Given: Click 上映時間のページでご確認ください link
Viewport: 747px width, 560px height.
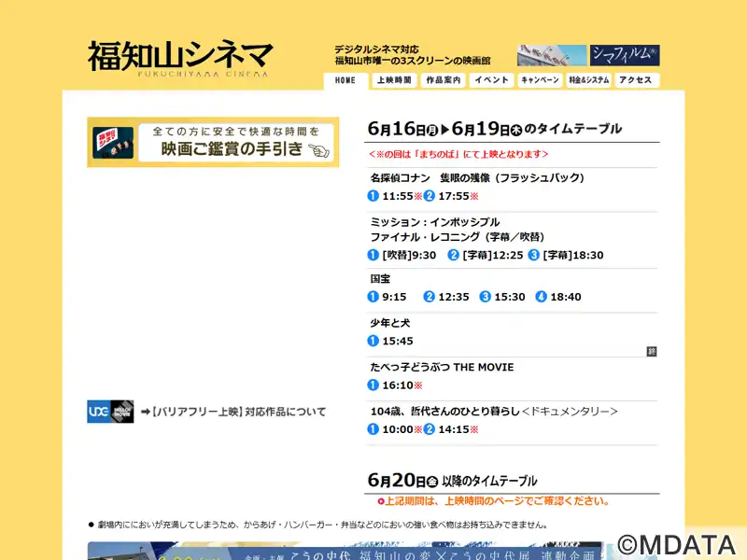Looking at the screenshot, I should pos(494,501).
